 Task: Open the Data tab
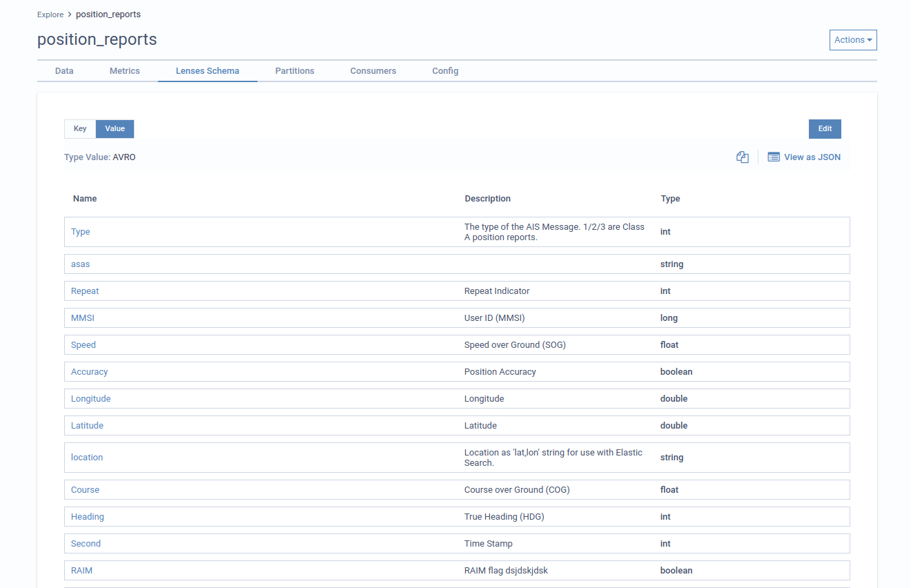point(64,71)
